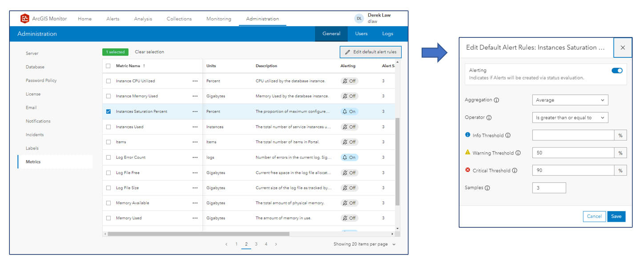
Task: Close the Edit Default Alert Rules dialog
Action: pos(623,48)
